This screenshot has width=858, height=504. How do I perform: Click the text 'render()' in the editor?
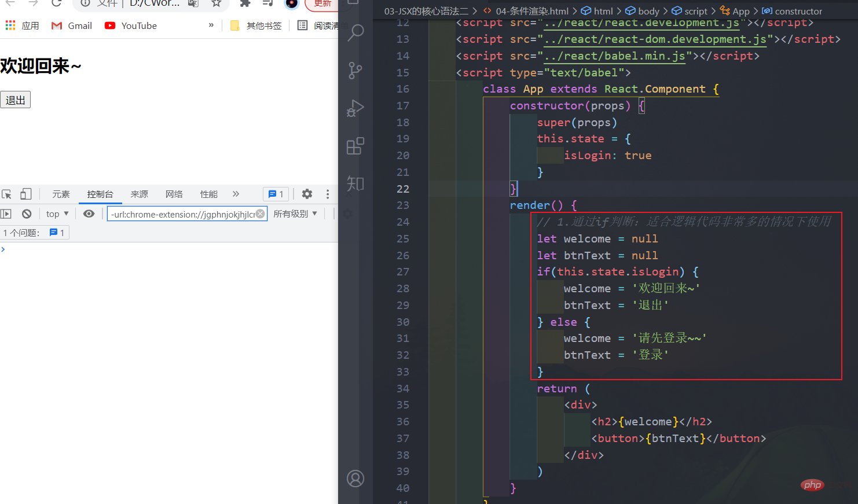(536, 205)
